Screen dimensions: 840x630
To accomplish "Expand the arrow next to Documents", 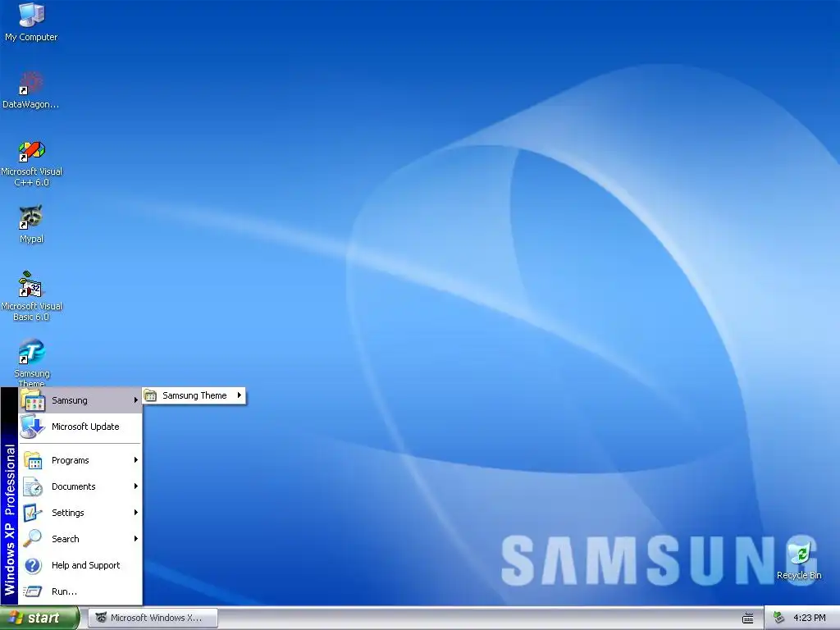I will point(136,486).
